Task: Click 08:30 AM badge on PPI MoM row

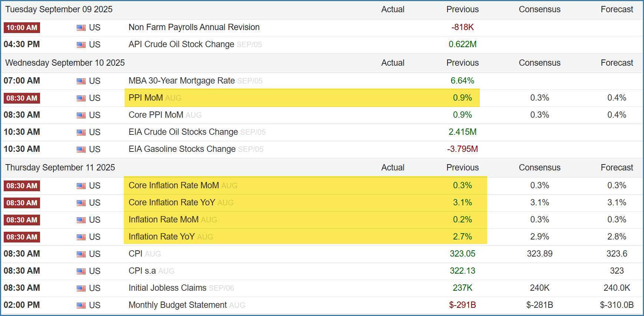Action: point(22,98)
